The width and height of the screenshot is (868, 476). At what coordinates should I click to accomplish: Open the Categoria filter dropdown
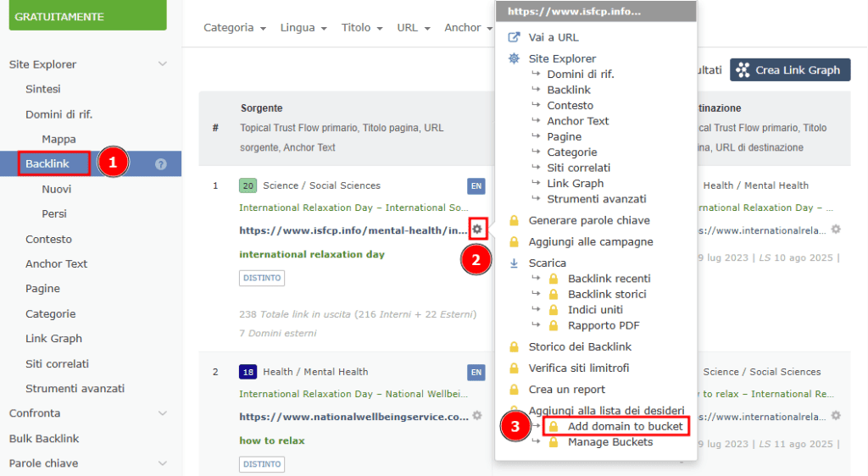(235, 28)
